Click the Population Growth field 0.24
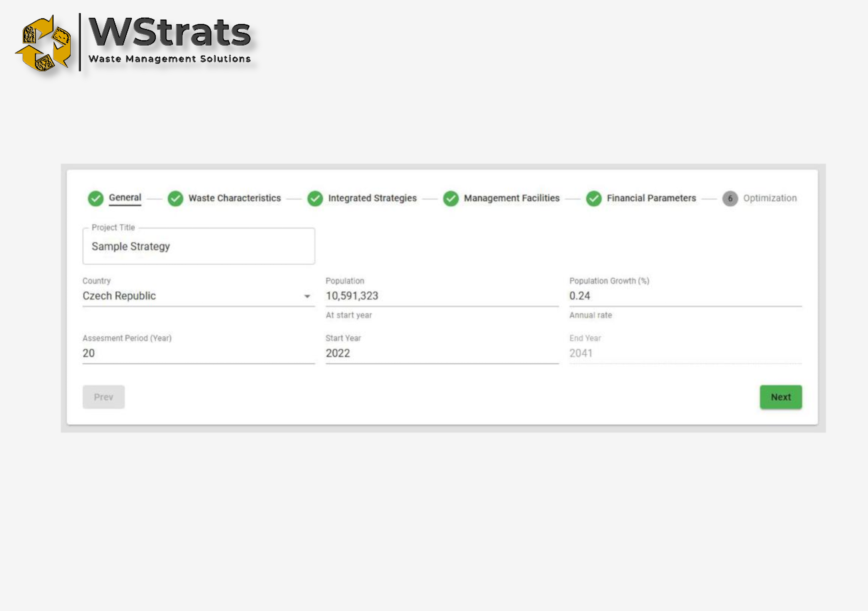The height and width of the screenshot is (611, 868). pyautogui.click(x=685, y=296)
